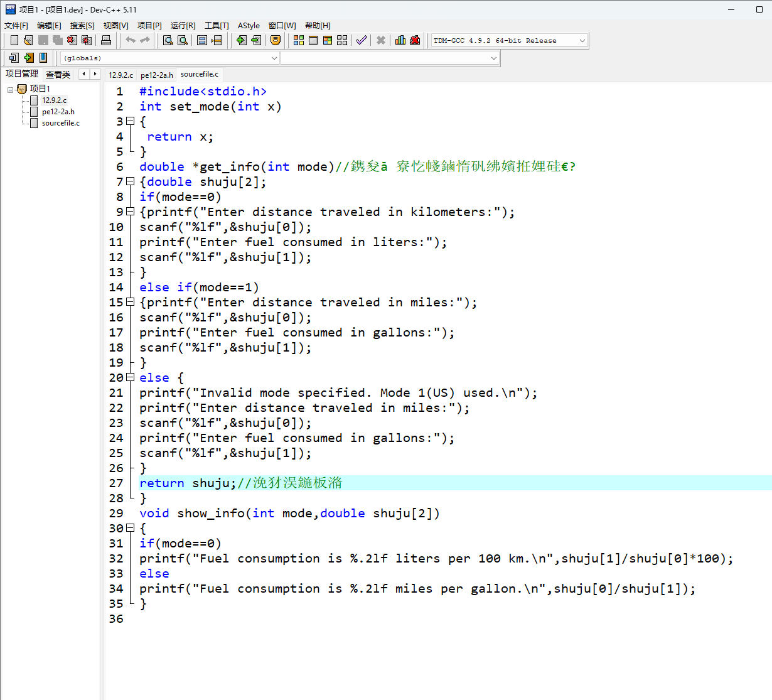
Task: Select pe12-2a.h in project tree
Action: tap(58, 112)
